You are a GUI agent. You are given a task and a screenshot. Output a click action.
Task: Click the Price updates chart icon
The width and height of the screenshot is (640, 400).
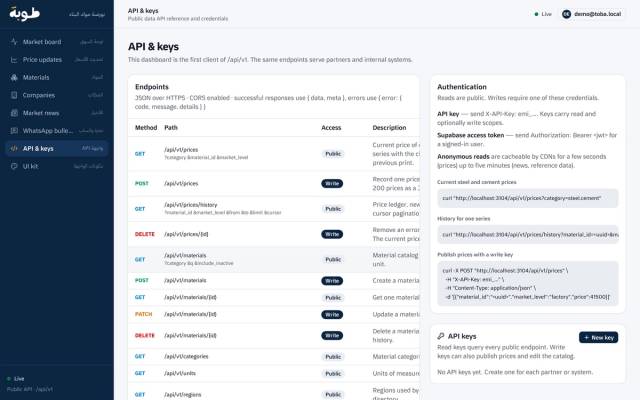coord(14,60)
